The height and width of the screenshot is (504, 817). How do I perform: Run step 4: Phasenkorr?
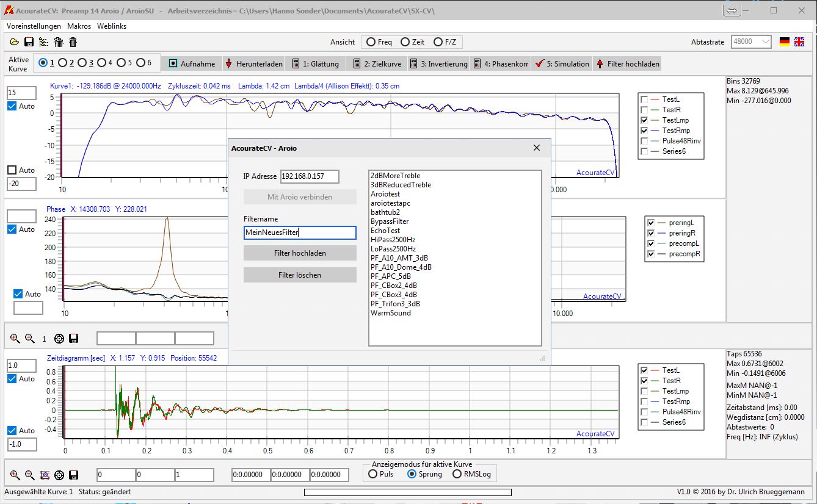(501, 63)
